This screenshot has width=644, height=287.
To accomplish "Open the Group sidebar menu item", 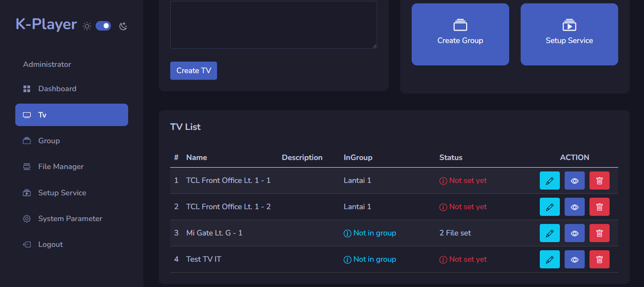I will [49, 141].
